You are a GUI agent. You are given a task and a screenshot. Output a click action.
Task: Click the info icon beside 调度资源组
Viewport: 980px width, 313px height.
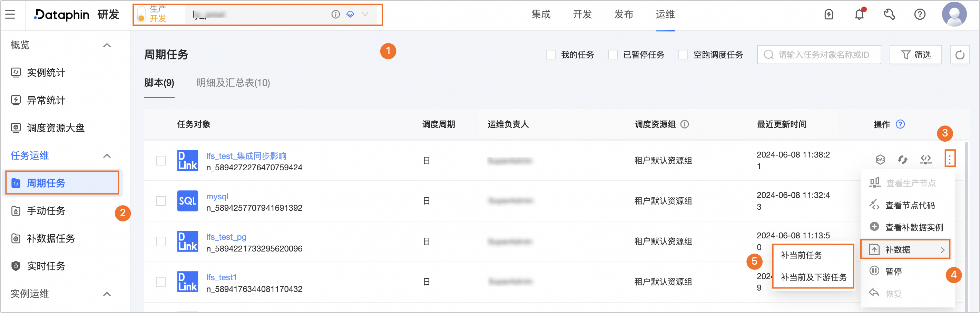point(684,124)
